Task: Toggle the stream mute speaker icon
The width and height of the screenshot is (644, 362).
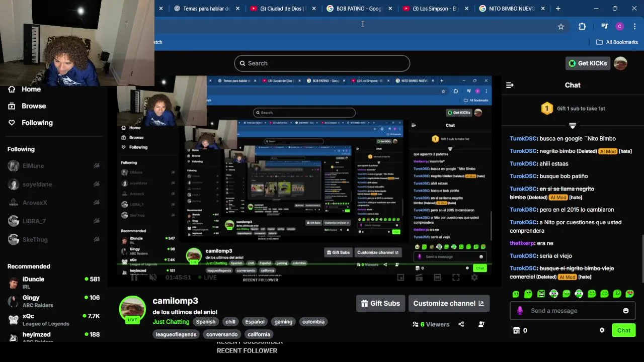Action: [x=153, y=278]
